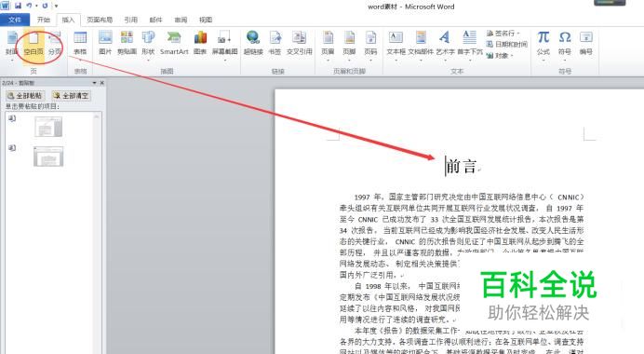Screen dimensions: 644x354
Task: Open clipboard pane options dropdown arrow
Action: pyautogui.click(x=94, y=83)
